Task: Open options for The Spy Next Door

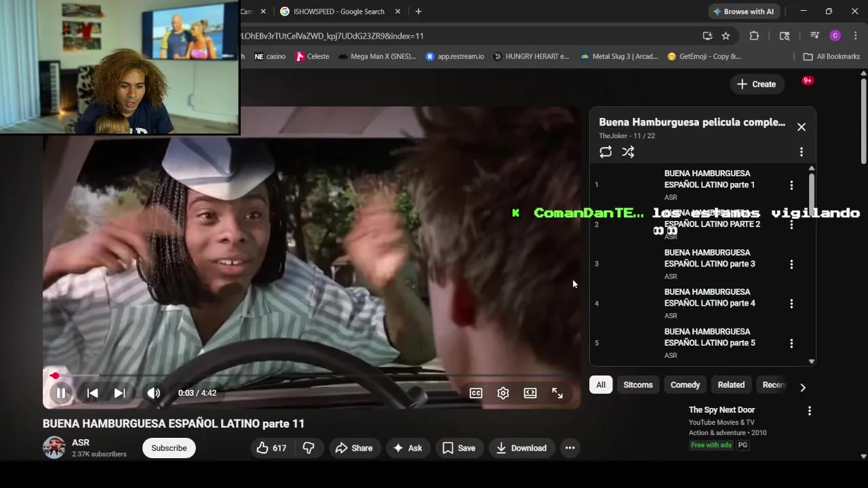Action: click(x=809, y=411)
